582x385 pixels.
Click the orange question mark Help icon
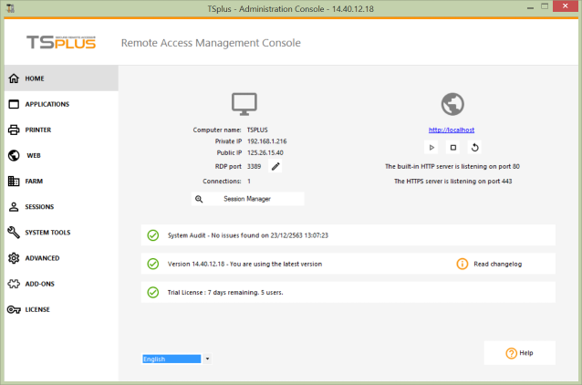pyautogui.click(x=511, y=353)
